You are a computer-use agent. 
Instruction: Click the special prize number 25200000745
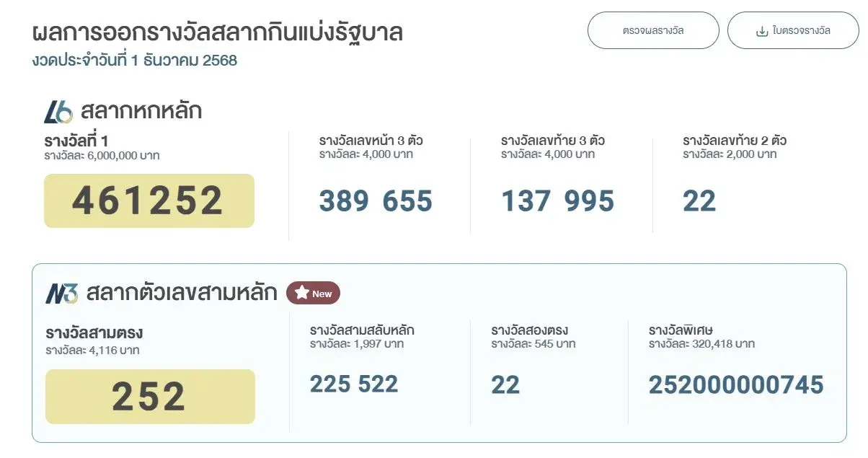tap(736, 385)
